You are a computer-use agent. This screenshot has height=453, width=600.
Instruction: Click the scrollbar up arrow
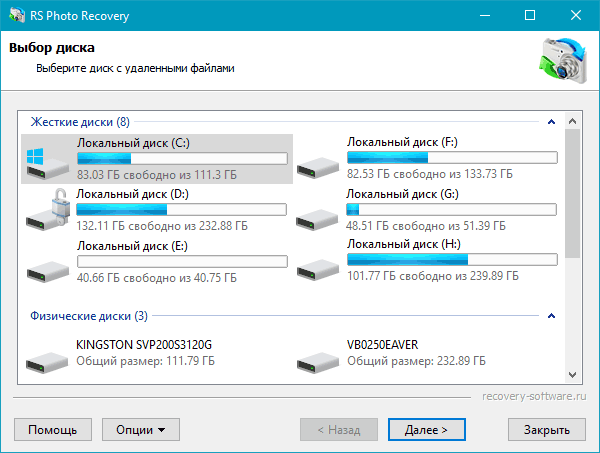point(572,121)
